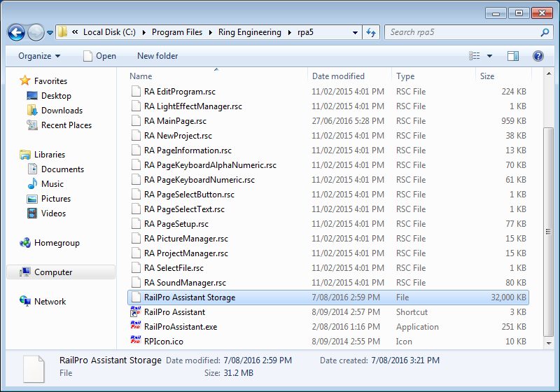Click the refresh button beside address bar
Image resolution: width=560 pixels, height=392 pixels.
tap(372, 32)
